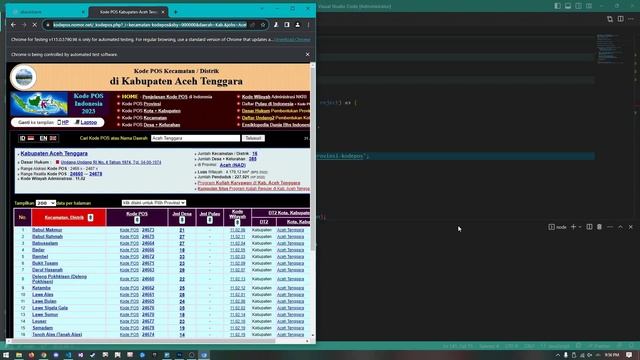The height and width of the screenshot is (360, 640).
Task: Show hidden system tray icons
Action: pos(558,356)
